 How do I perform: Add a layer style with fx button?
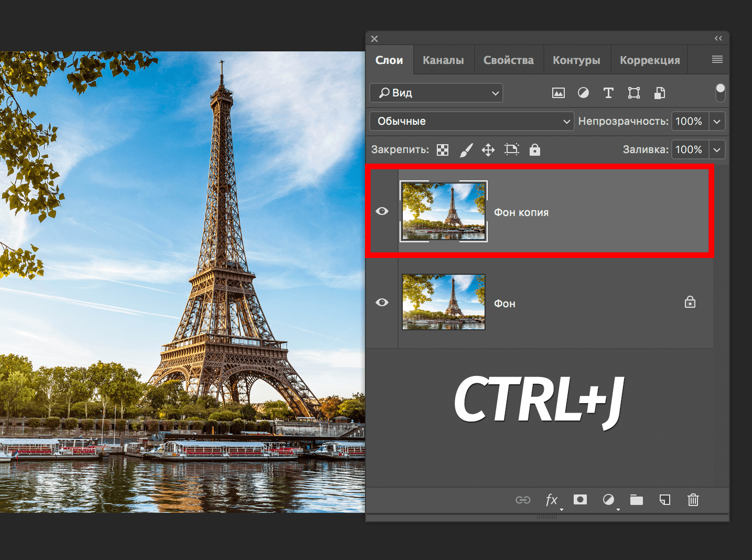pos(552,500)
